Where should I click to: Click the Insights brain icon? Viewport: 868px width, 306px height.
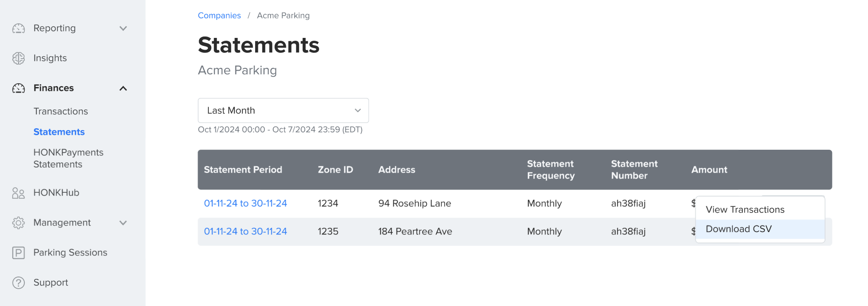click(18, 58)
